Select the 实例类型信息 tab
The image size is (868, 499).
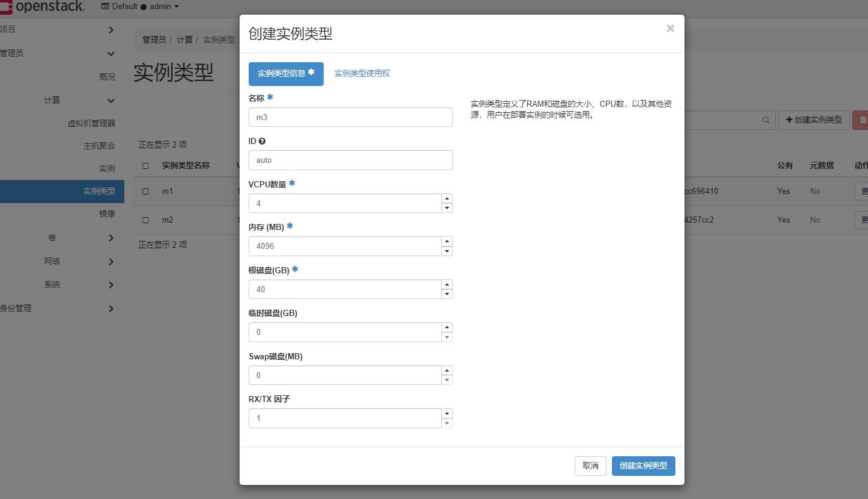tap(286, 74)
